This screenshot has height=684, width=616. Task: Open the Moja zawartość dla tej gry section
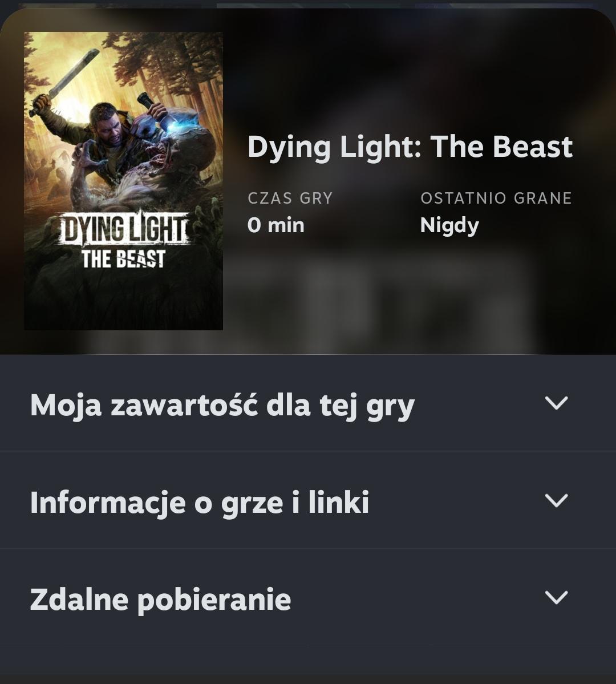coord(308,403)
